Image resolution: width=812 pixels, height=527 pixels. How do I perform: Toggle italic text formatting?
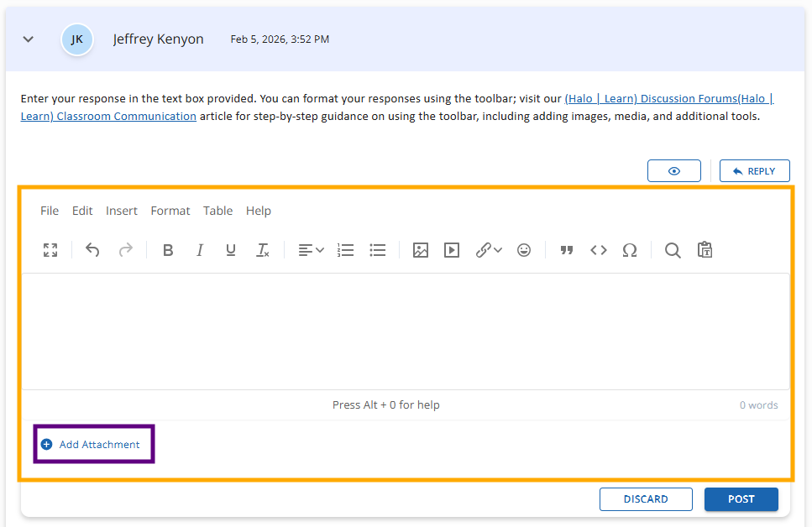[200, 250]
